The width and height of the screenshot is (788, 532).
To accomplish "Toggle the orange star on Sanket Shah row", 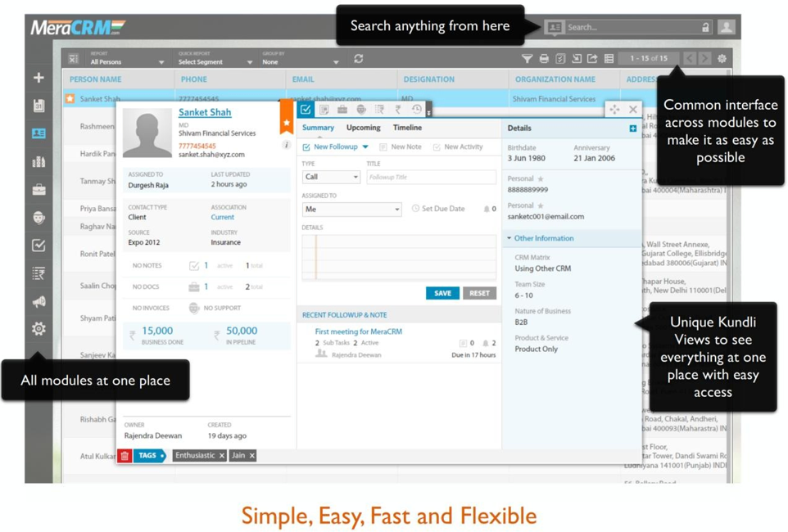I will (x=70, y=99).
